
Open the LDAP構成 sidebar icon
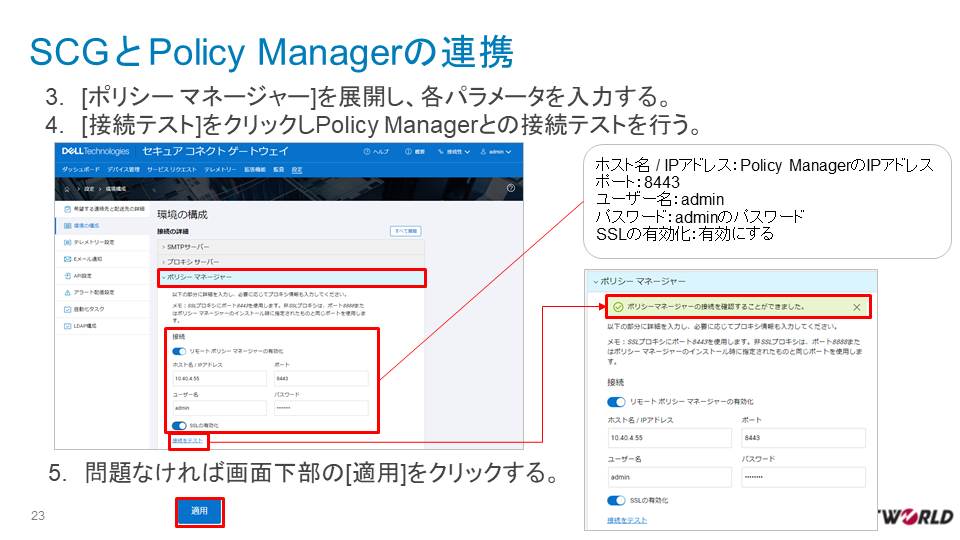tap(67, 326)
